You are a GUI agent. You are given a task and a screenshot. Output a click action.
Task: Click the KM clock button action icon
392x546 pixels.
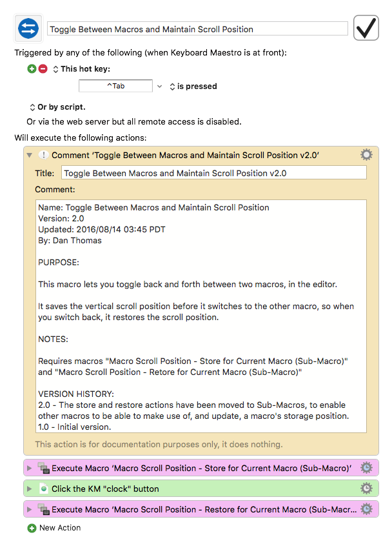43,489
